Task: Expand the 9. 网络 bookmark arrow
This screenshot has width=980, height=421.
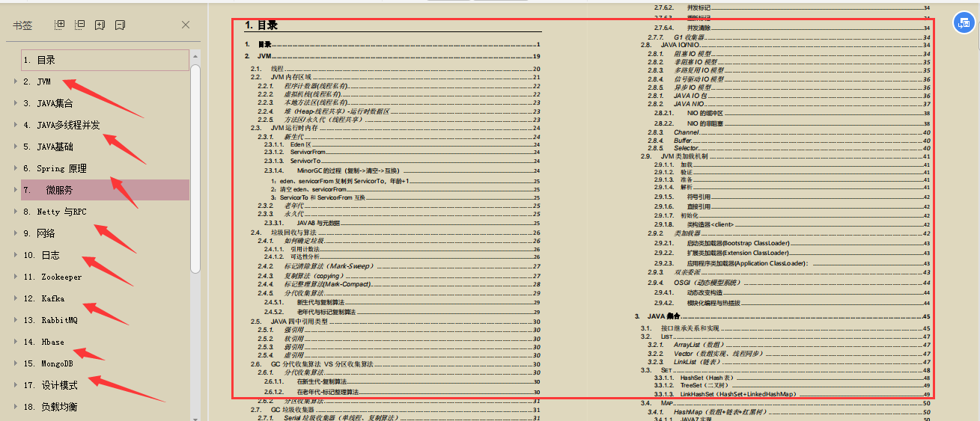Action: [15, 233]
